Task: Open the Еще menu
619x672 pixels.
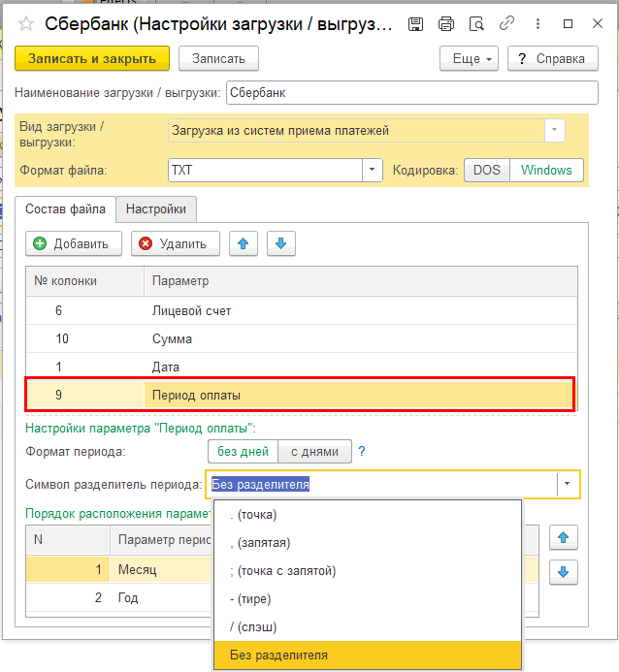Action: [x=469, y=58]
